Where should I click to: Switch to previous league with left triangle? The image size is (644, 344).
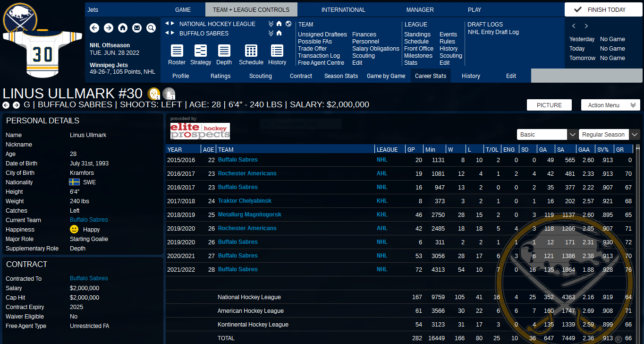click(167, 24)
